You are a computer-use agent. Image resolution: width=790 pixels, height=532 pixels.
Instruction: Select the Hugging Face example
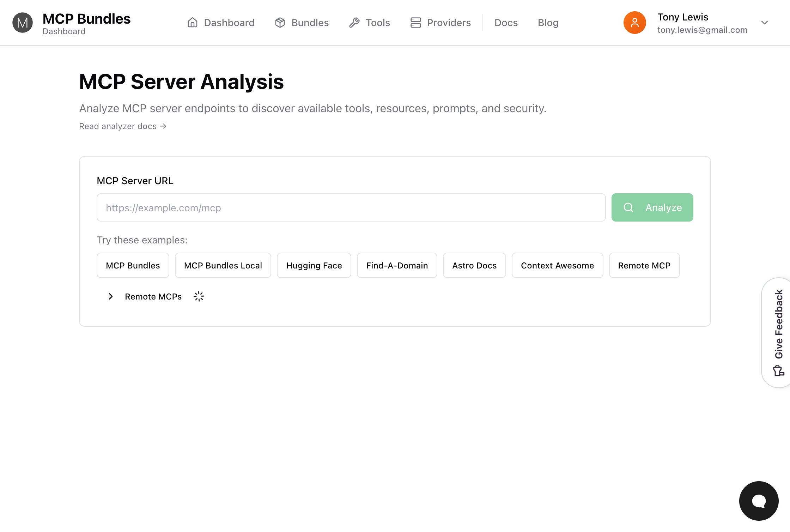[314, 265]
